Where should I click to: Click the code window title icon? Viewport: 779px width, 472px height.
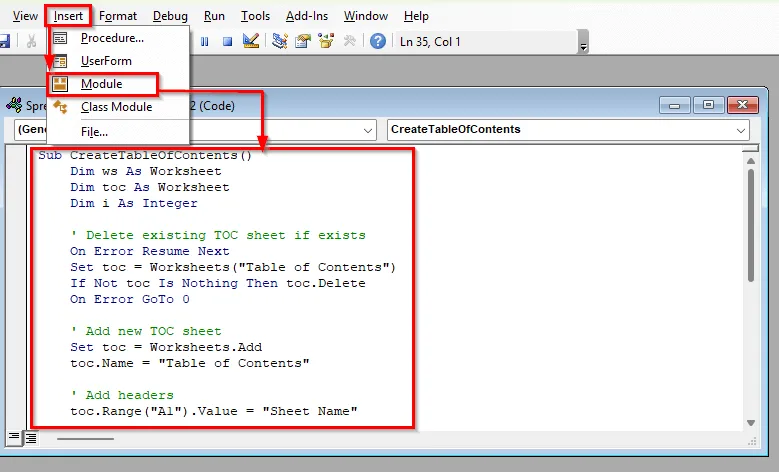[x=14, y=105]
